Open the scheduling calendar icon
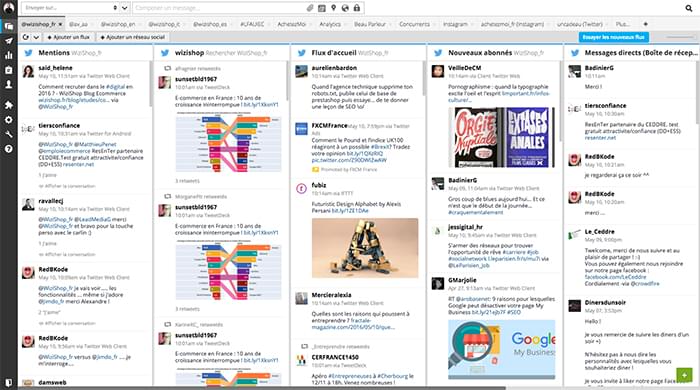Screen dimensions: 700x390 (x=321, y=8)
